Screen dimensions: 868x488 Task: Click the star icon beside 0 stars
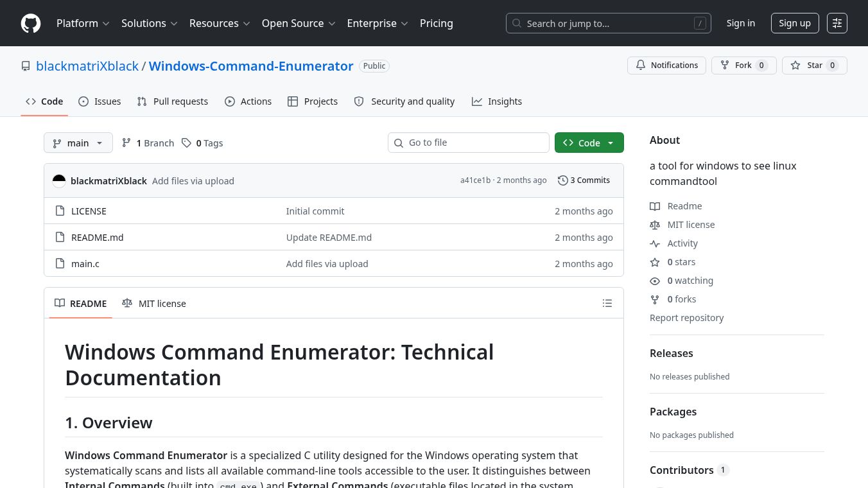pyautogui.click(x=655, y=262)
